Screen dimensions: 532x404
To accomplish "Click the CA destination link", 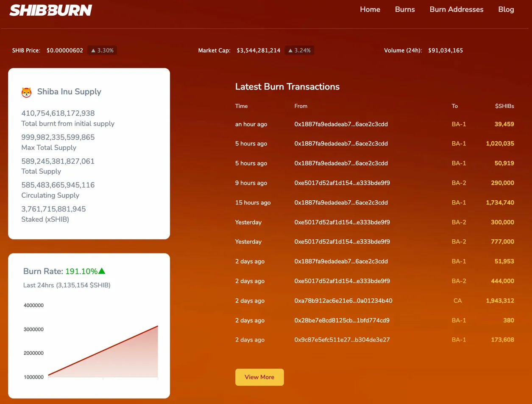I will (457, 301).
